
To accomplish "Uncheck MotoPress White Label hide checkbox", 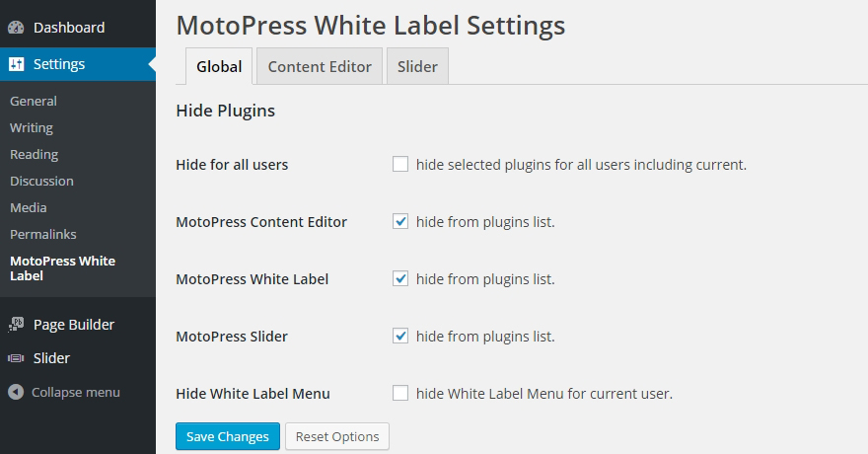I will pyautogui.click(x=400, y=279).
